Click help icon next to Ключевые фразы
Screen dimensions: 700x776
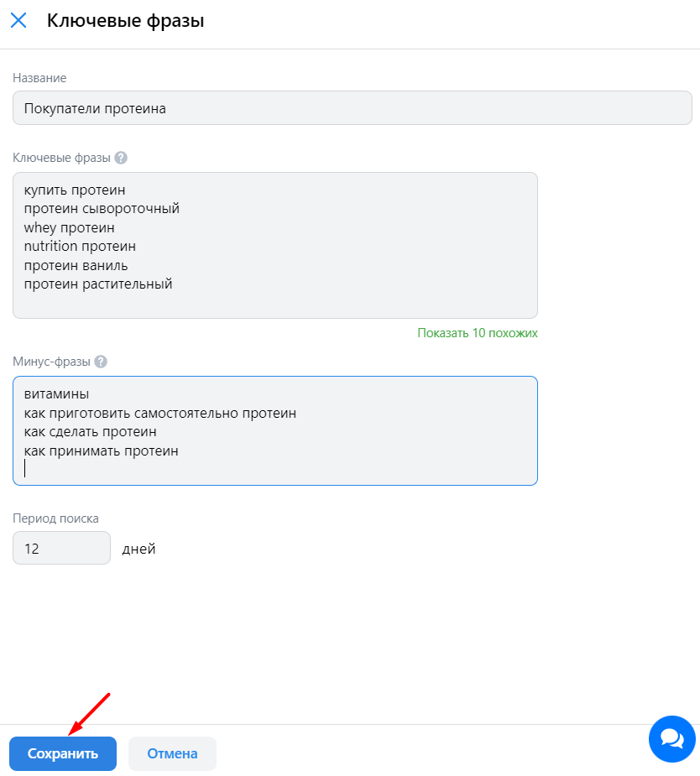[x=121, y=158]
